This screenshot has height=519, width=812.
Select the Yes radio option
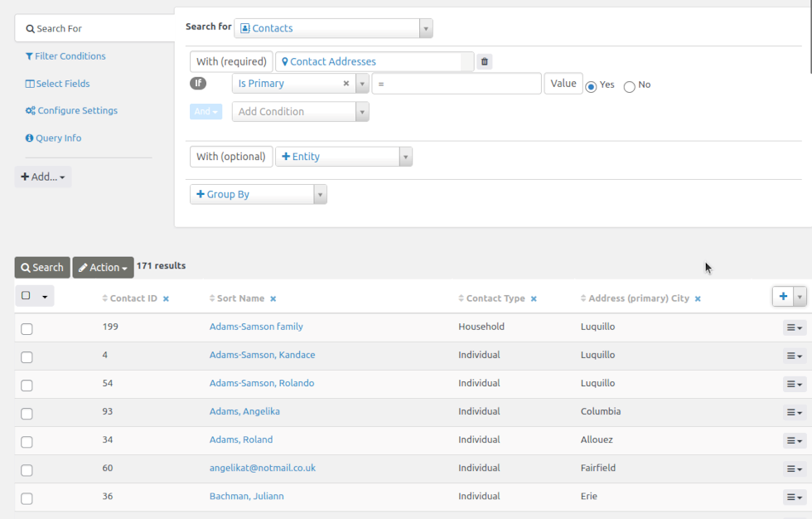[591, 87]
